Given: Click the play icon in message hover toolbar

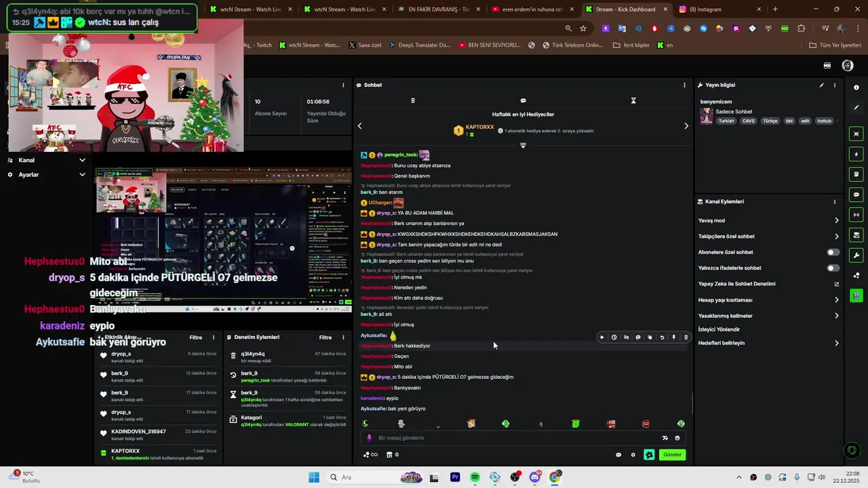Looking at the screenshot, I should [x=602, y=337].
